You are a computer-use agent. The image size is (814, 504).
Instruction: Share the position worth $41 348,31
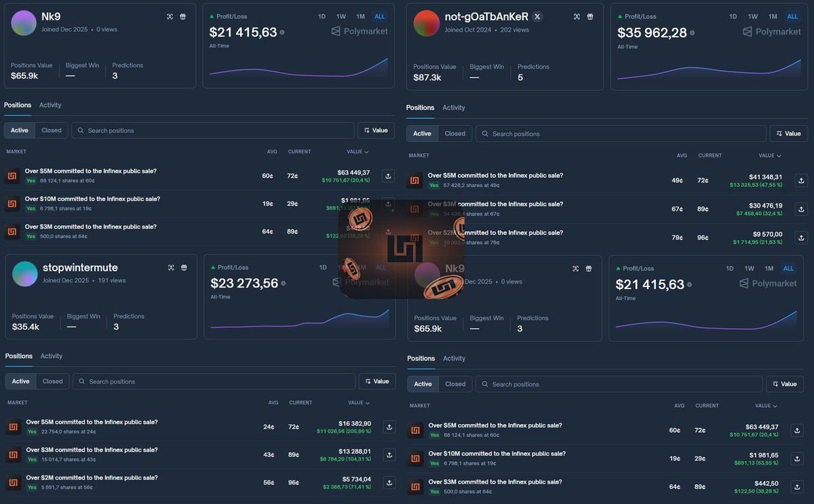800,180
